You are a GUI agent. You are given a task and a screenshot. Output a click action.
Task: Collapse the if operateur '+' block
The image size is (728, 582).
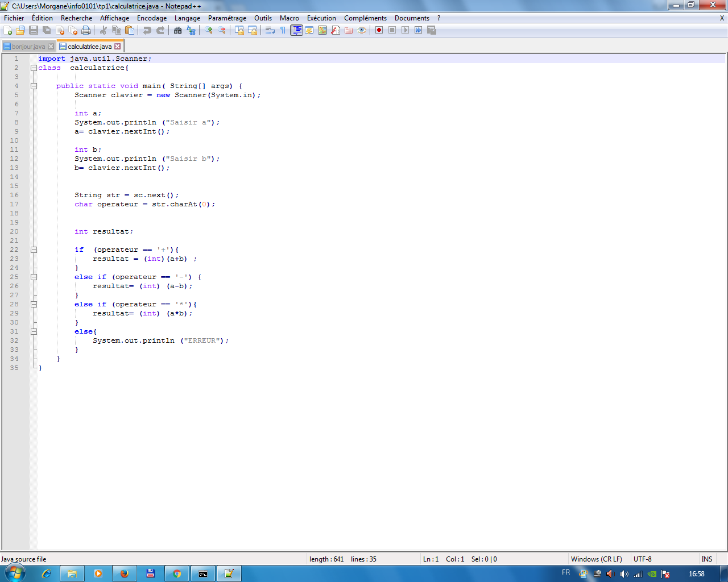(x=34, y=250)
